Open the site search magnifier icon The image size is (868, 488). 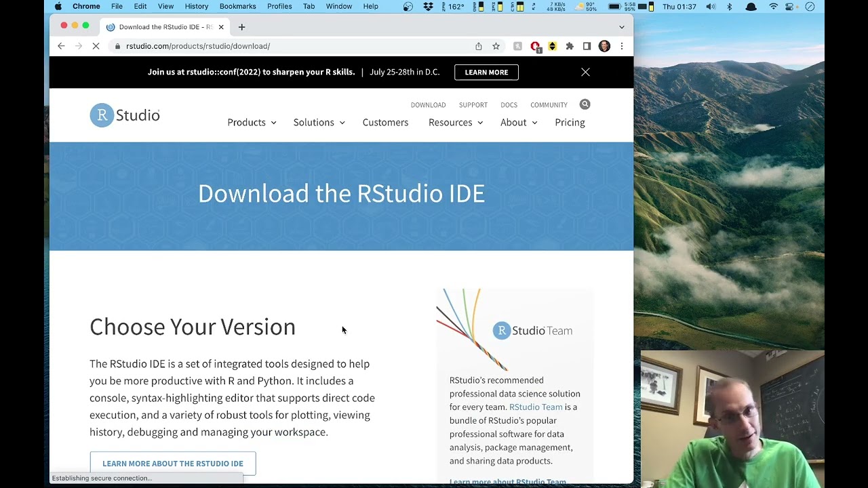pos(585,104)
